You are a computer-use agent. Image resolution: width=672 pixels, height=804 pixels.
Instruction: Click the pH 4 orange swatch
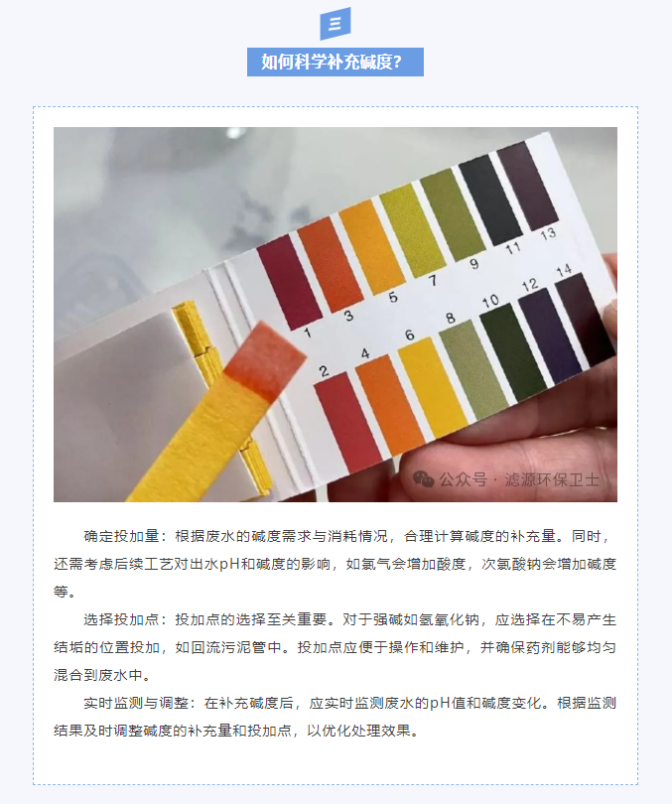click(390, 405)
